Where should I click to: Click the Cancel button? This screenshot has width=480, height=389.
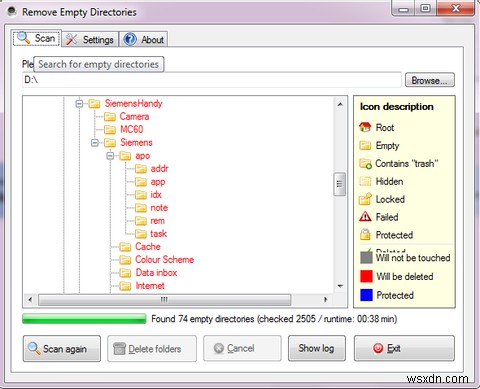coord(242,349)
